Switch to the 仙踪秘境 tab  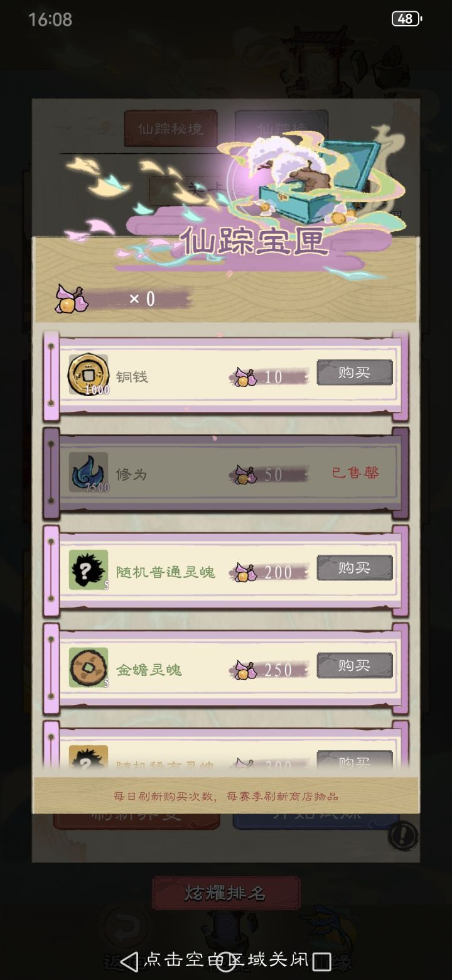[171, 129]
